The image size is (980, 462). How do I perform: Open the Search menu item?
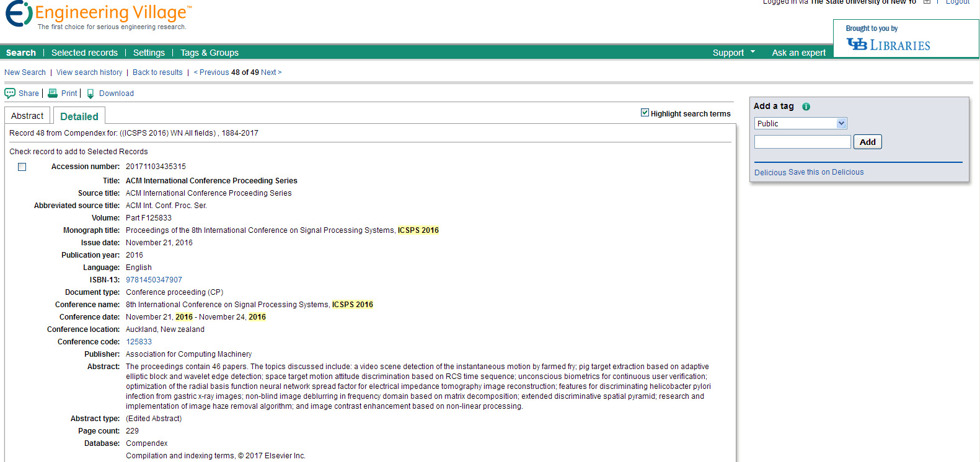[x=21, y=53]
